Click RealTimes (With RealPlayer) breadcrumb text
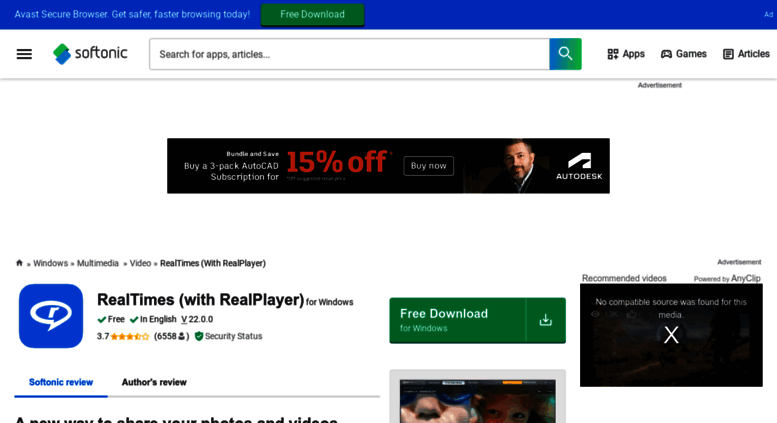Image resolution: width=777 pixels, height=423 pixels. (213, 264)
